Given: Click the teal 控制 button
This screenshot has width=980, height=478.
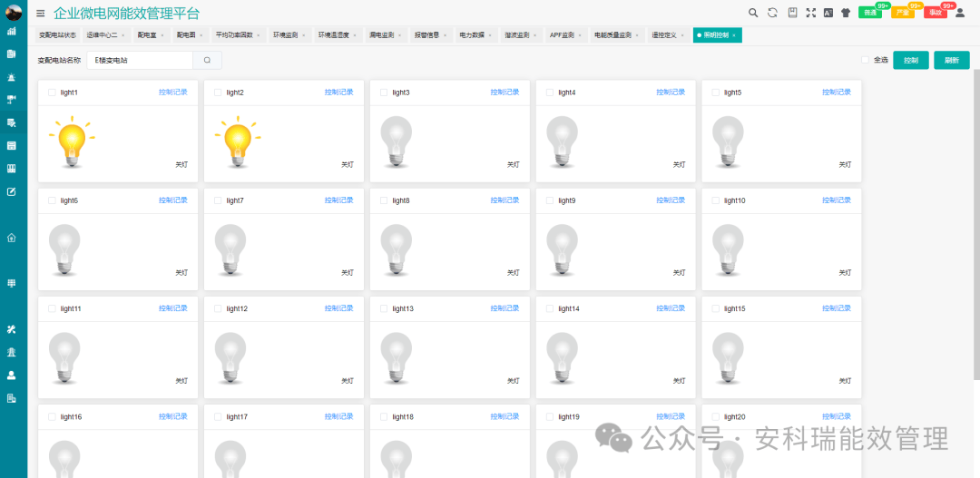Looking at the screenshot, I should tap(911, 60).
